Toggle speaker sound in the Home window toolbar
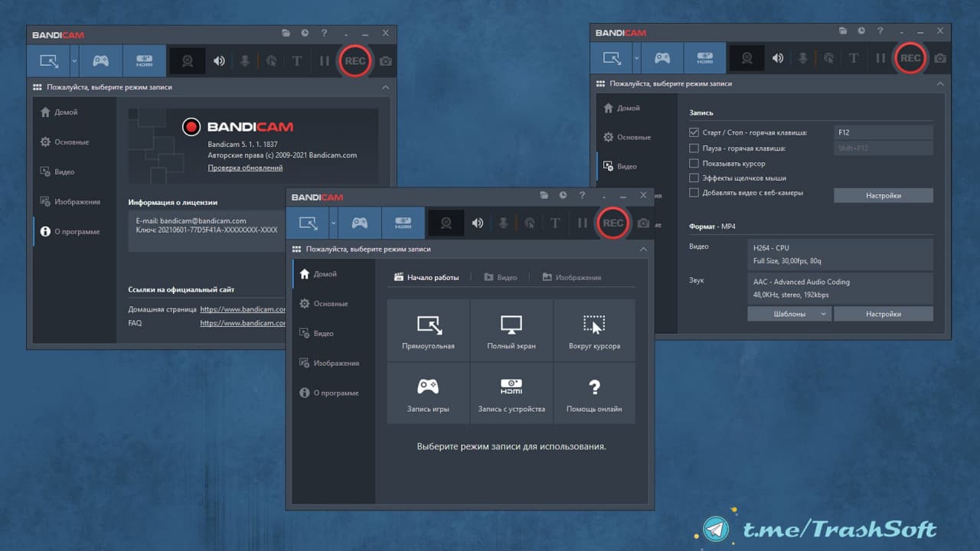This screenshot has width=980, height=551. [x=478, y=223]
